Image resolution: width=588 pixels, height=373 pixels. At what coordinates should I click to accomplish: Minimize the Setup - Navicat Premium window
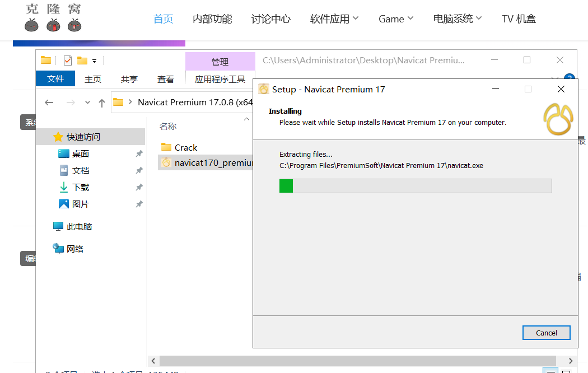coord(496,89)
